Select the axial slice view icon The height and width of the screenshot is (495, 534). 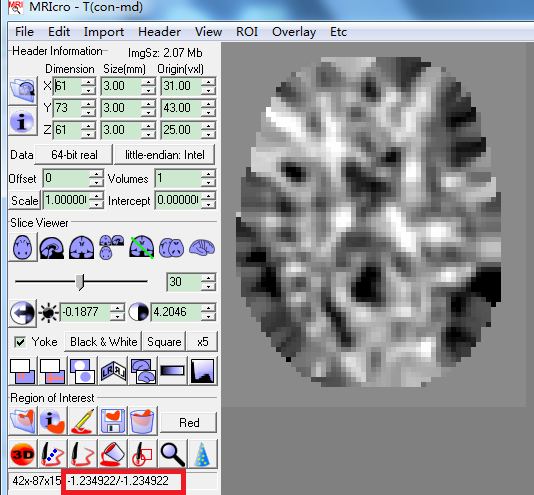tap(22, 247)
